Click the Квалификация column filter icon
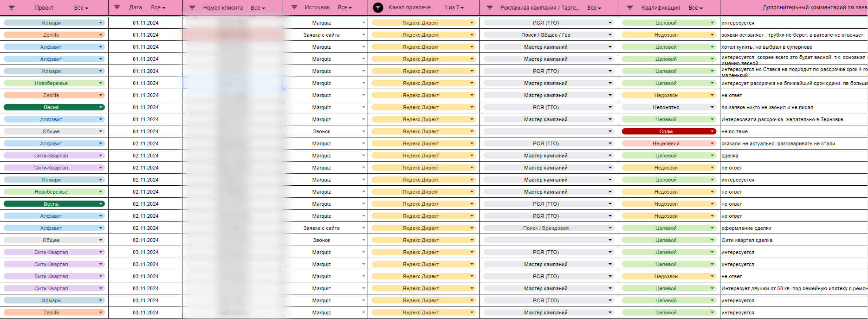The width and height of the screenshot is (868, 319). point(630,8)
